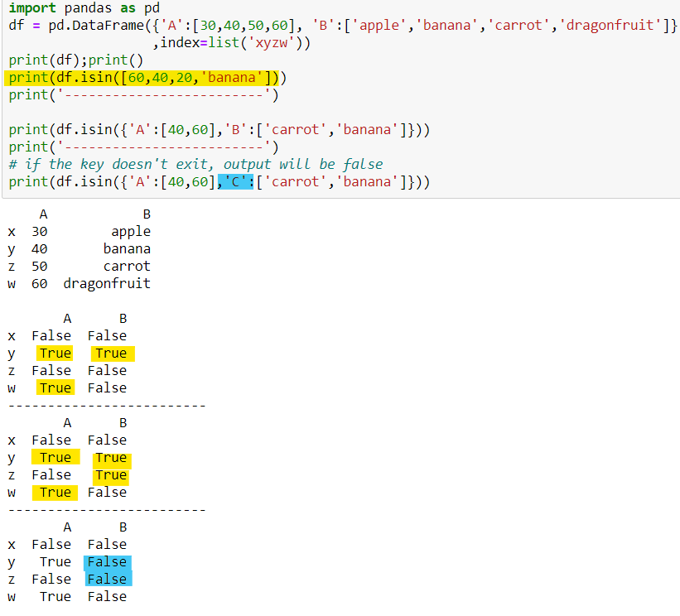680x616 pixels.
Task: Click the 'dragonfruit' string in the DataFrame code
Action: (613, 25)
